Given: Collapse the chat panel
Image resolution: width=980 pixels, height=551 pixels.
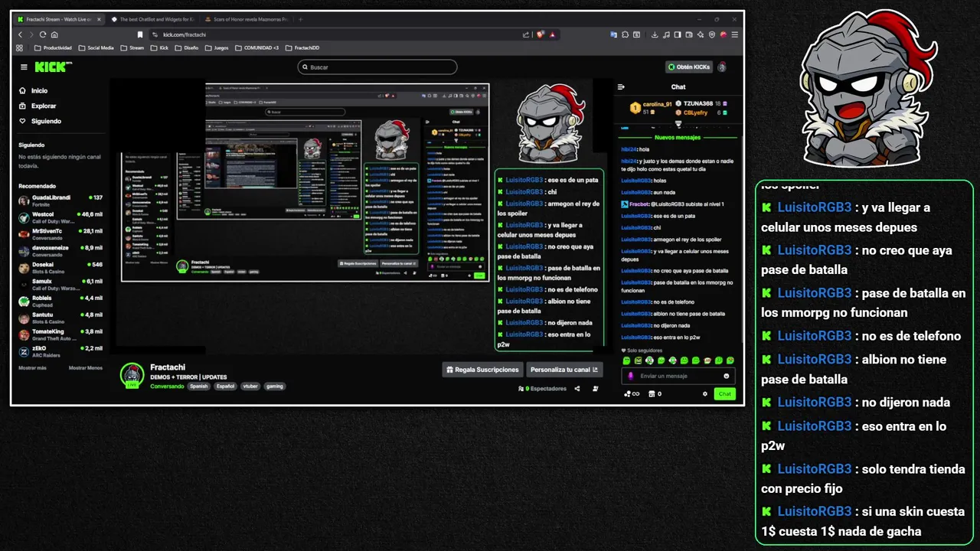Looking at the screenshot, I should pyautogui.click(x=621, y=87).
